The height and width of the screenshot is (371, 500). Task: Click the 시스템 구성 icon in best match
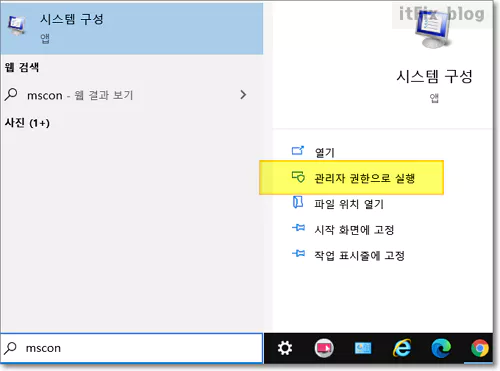(17, 25)
